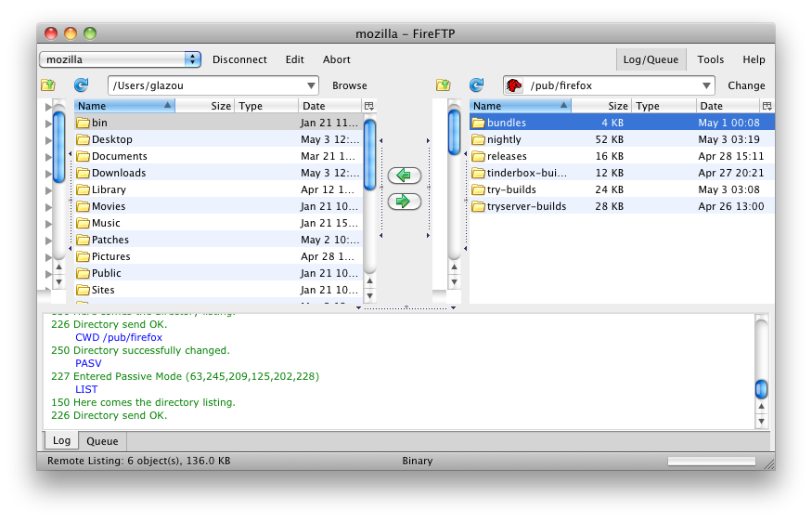Click the Edit account button
Screen dimensions: 812x521
pyautogui.click(x=295, y=59)
